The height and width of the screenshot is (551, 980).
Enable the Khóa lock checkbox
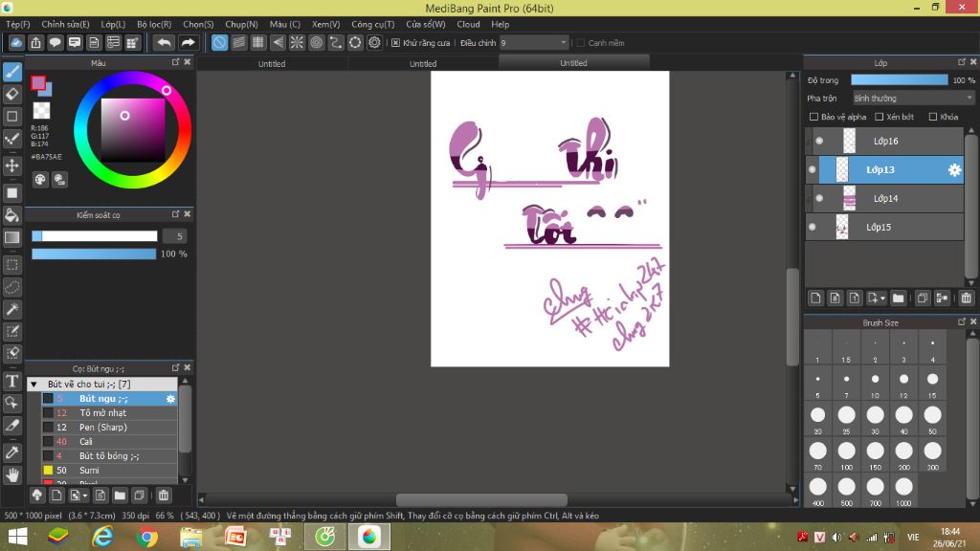[933, 117]
